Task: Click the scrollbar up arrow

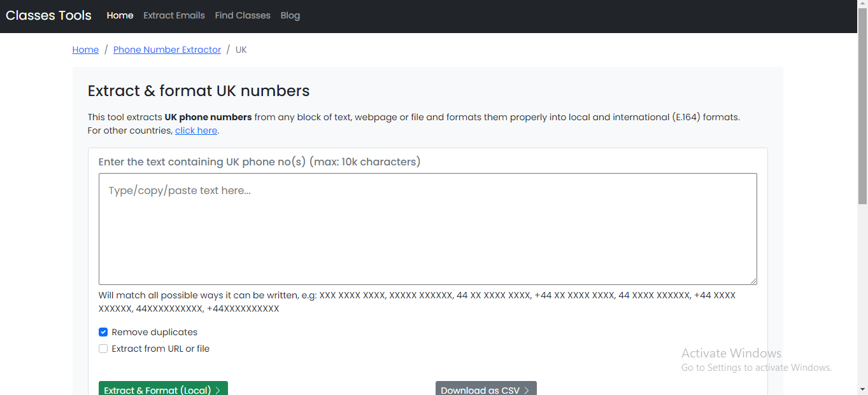Action: [864, 4]
